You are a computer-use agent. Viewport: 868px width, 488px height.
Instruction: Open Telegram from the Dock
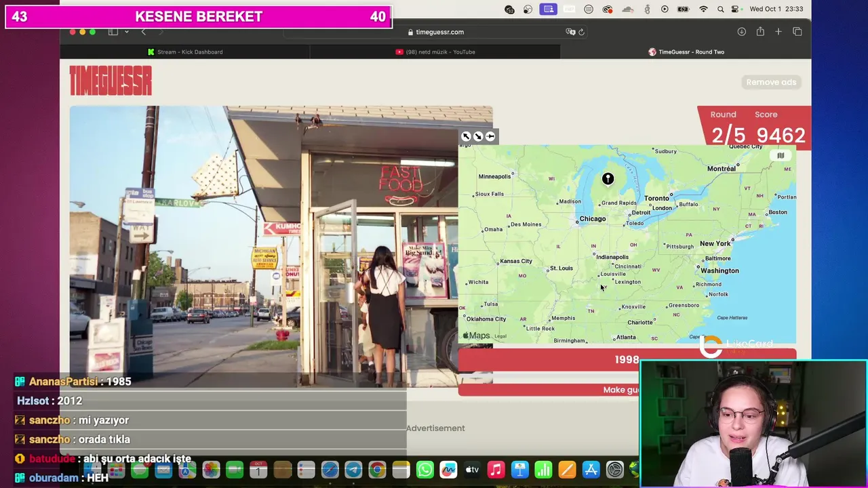tap(353, 470)
